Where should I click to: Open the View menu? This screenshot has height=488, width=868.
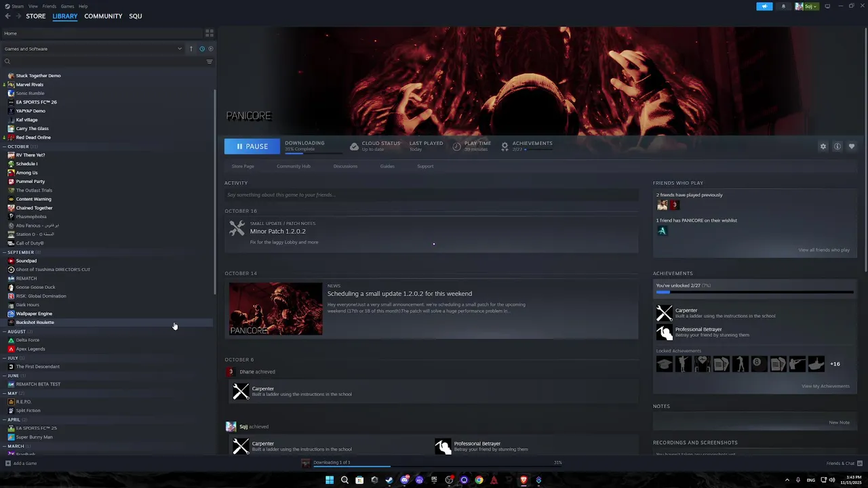[33, 6]
